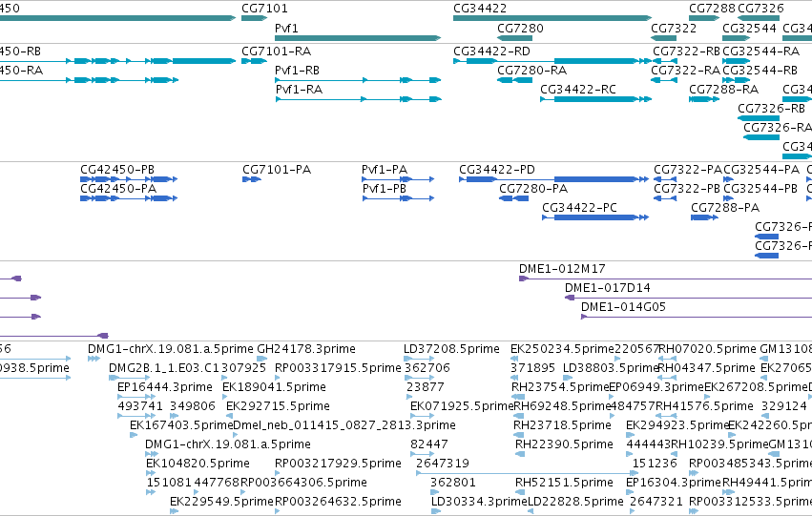The height and width of the screenshot is (516, 812).
Task: Select the CG7326-RB transcript label
Action: 772,109
